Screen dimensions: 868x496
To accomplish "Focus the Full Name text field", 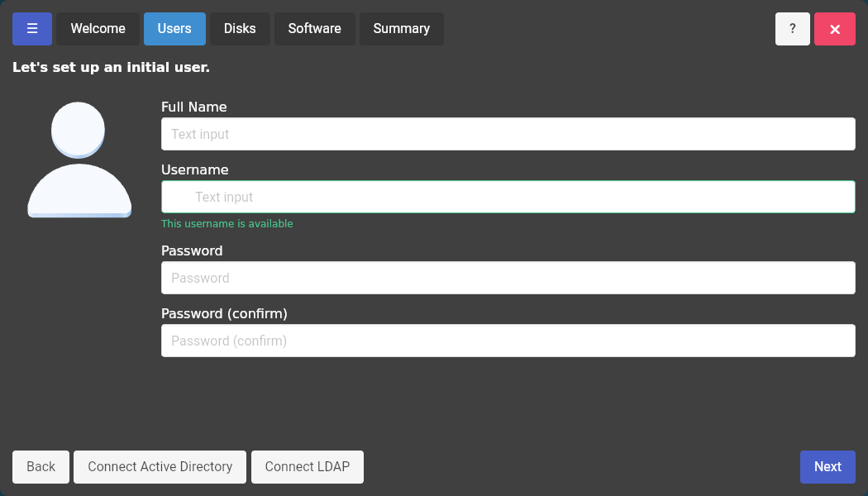I will point(508,134).
